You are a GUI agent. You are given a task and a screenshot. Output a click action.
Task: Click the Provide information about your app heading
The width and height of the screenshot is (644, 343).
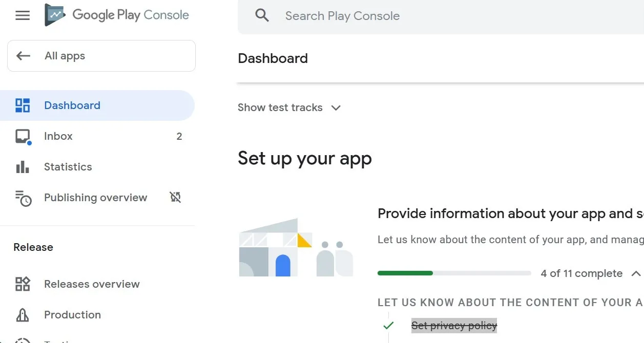[x=510, y=213]
